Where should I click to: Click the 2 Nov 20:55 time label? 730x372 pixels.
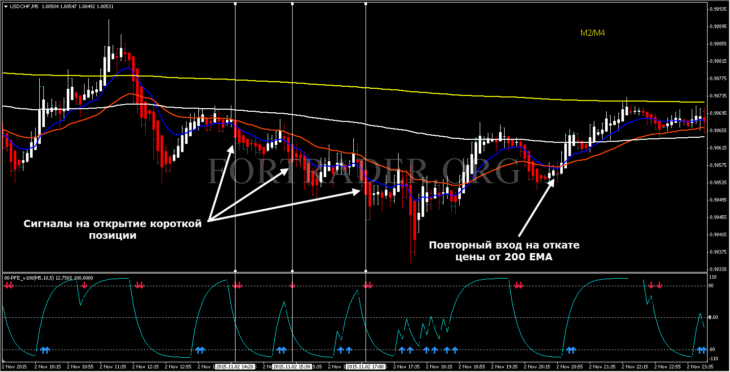click(x=569, y=367)
